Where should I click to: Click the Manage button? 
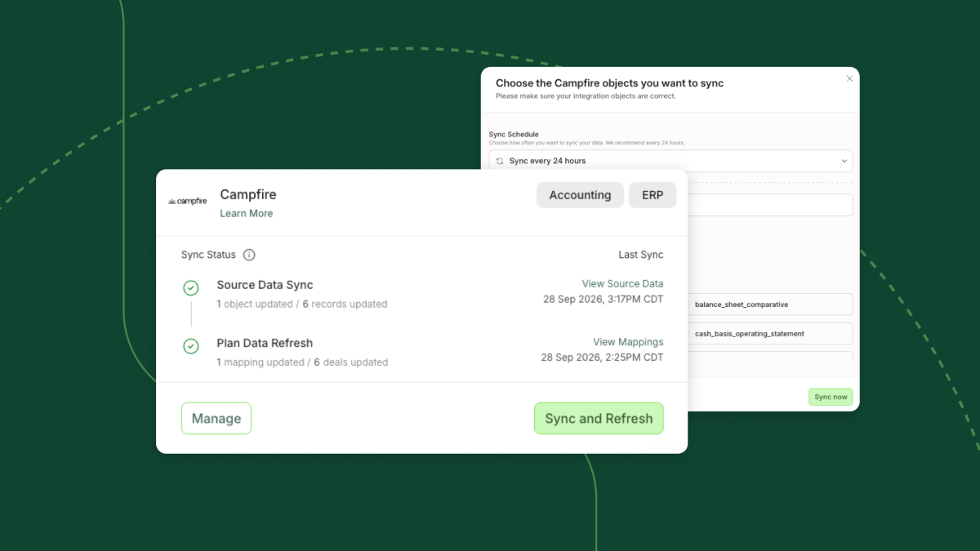(x=216, y=419)
